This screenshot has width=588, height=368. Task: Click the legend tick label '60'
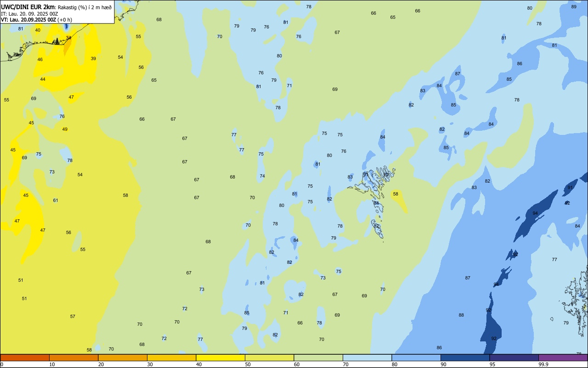point(297,364)
